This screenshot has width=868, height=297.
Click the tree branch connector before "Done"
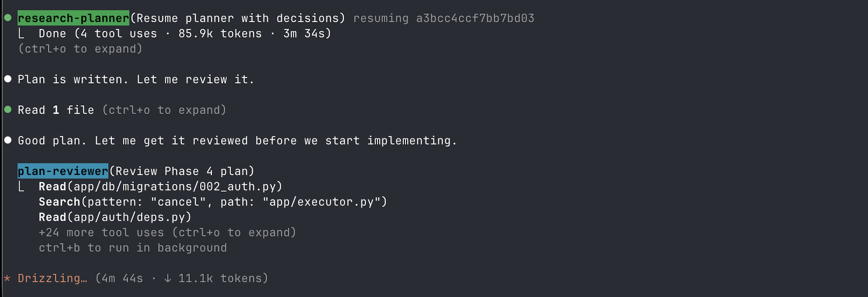[x=21, y=34]
